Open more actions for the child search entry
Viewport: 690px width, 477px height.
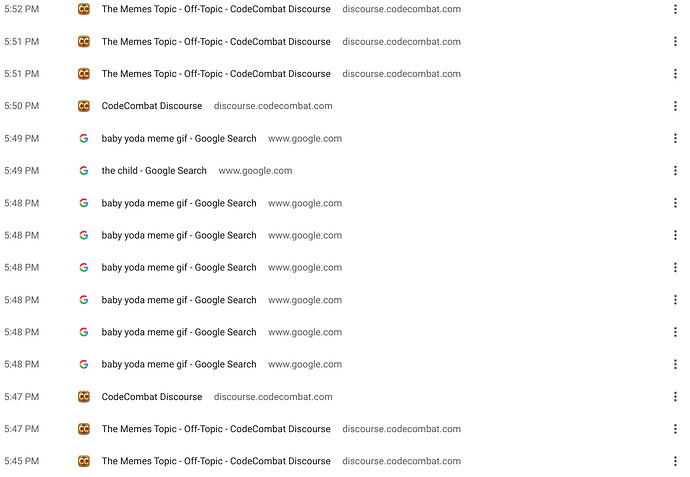[x=675, y=171]
